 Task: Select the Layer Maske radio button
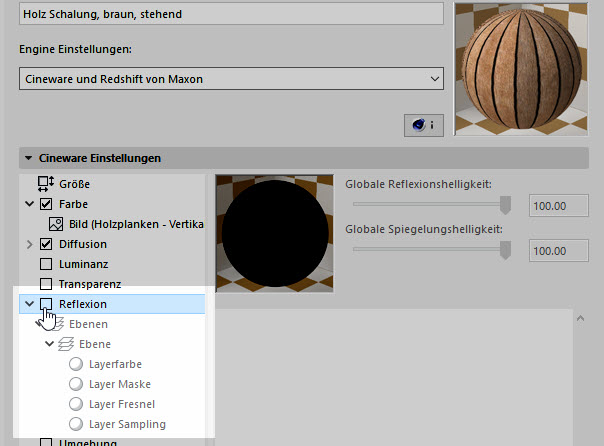coord(76,384)
